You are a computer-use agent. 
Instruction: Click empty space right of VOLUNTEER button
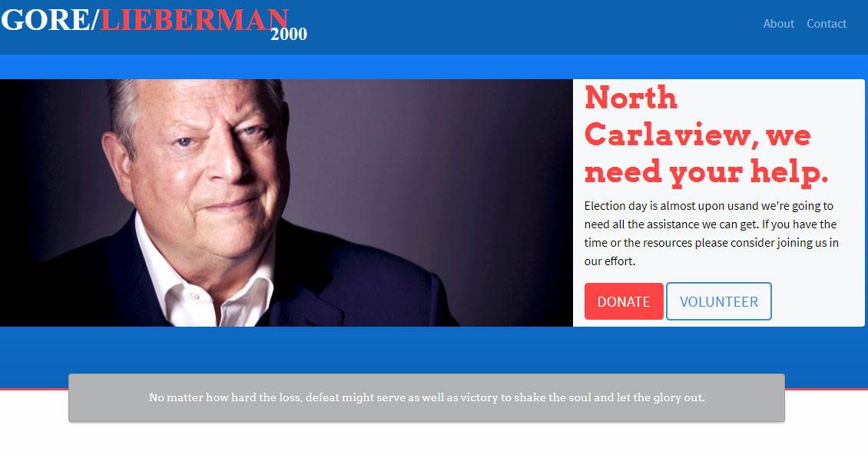tap(817, 301)
